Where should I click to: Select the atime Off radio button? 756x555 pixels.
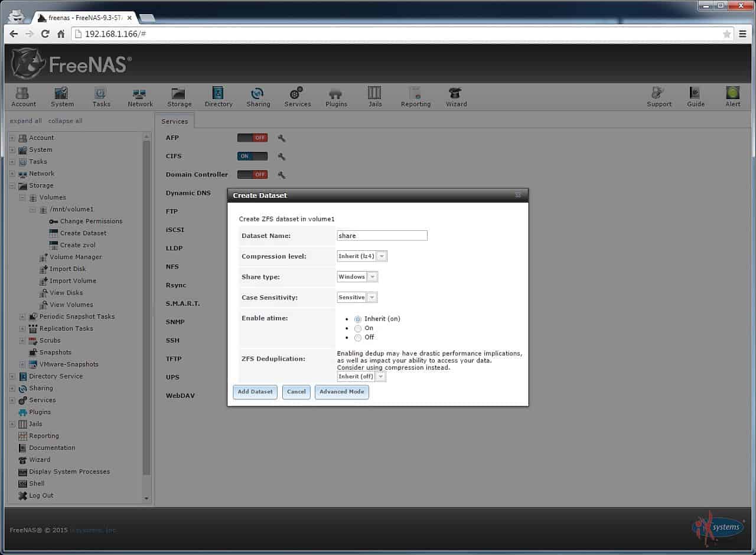click(358, 338)
